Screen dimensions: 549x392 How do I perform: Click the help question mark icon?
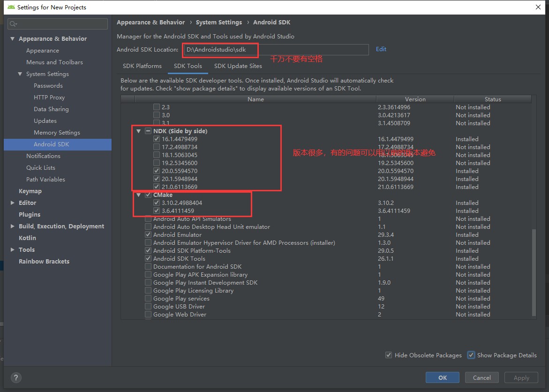pyautogui.click(x=16, y=377)
